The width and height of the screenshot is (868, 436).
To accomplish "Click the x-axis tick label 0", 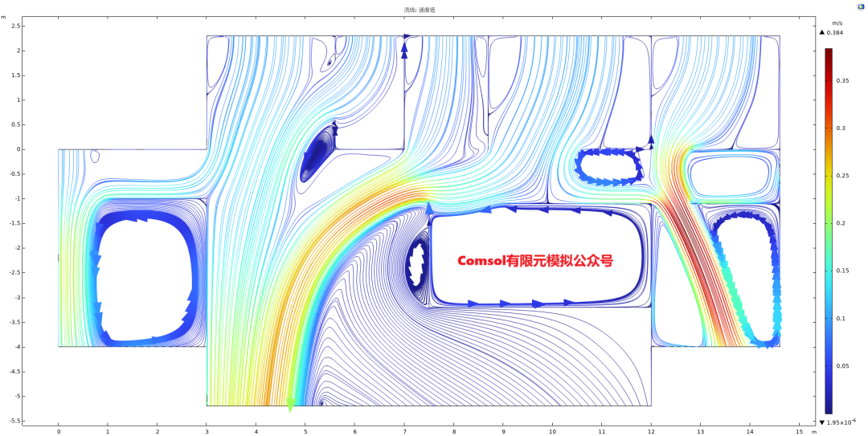I will (59, 432).
